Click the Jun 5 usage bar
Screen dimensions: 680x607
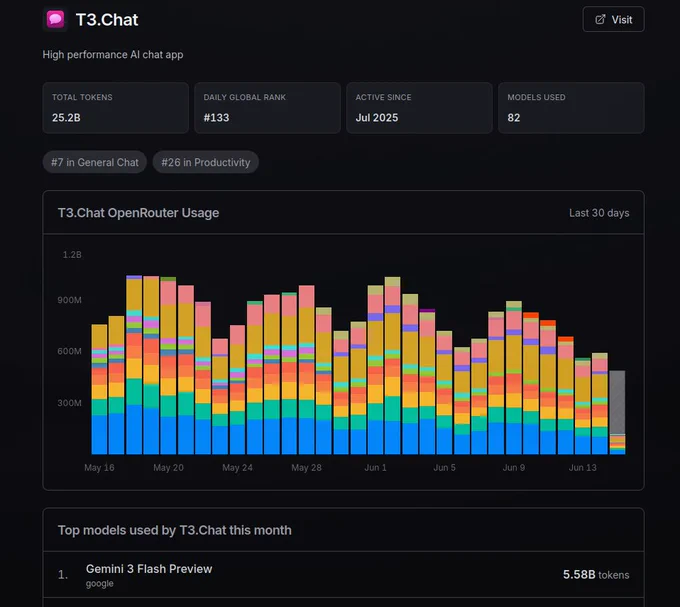(445, 393)
